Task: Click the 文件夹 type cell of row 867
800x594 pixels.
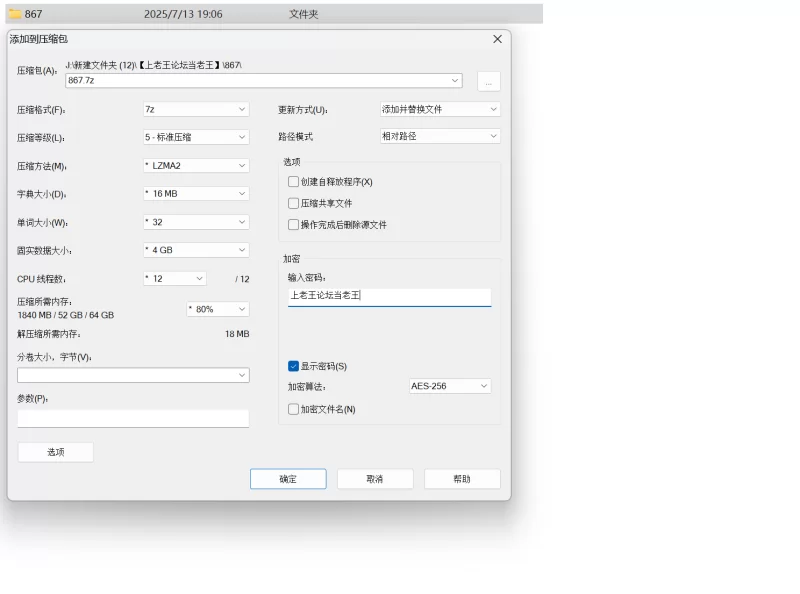Action: (304, 14)
